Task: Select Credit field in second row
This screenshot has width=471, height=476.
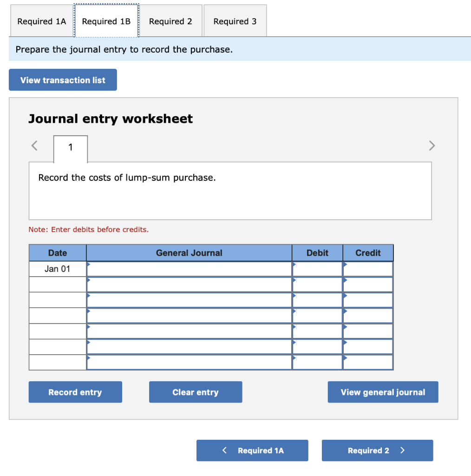Action: [x=368, y=284]
